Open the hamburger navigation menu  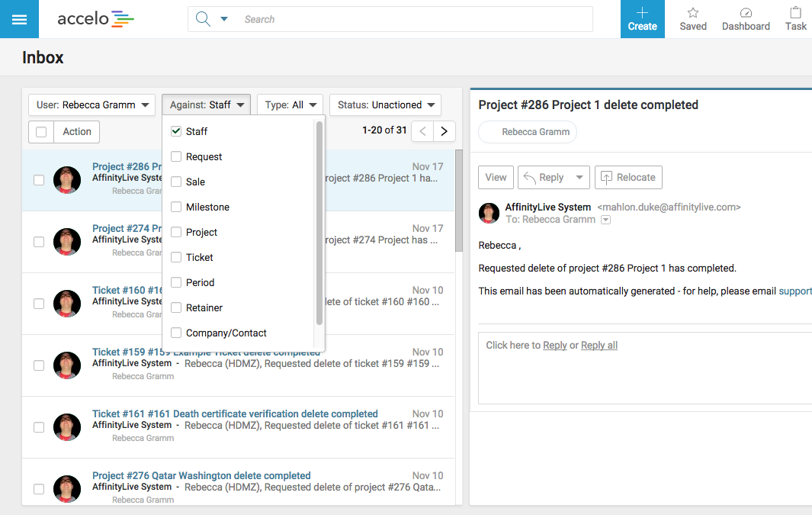click(19, 19)
